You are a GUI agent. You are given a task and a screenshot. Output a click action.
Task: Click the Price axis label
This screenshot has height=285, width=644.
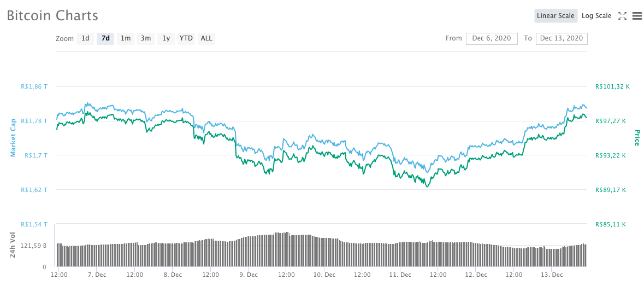[x=637, y=138]
